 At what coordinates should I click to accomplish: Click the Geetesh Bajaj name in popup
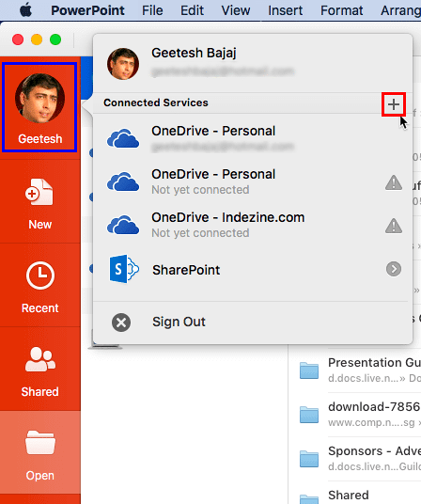click(x=194, y=53)
